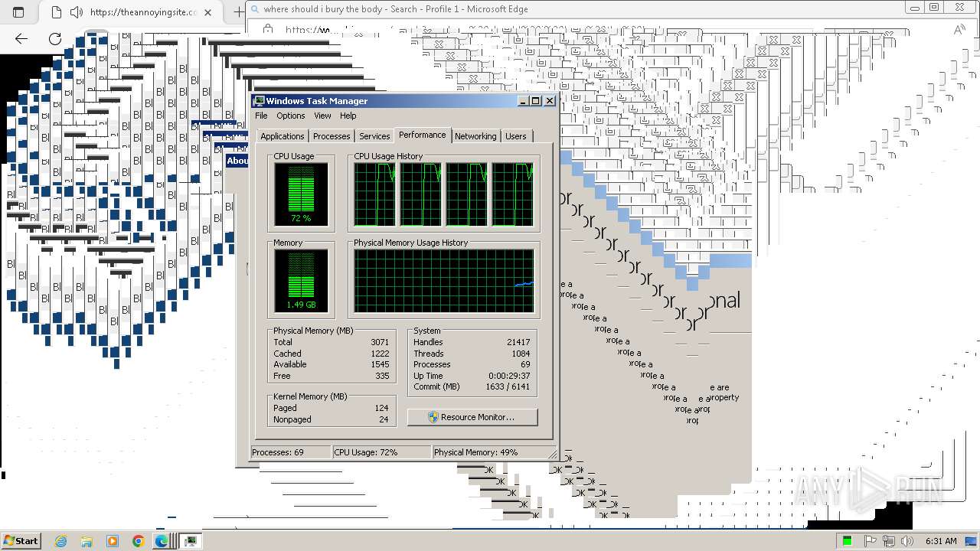Viewport: 980px width, 551px height.
Task: Open the Windows Start menu
Action: 21,540
